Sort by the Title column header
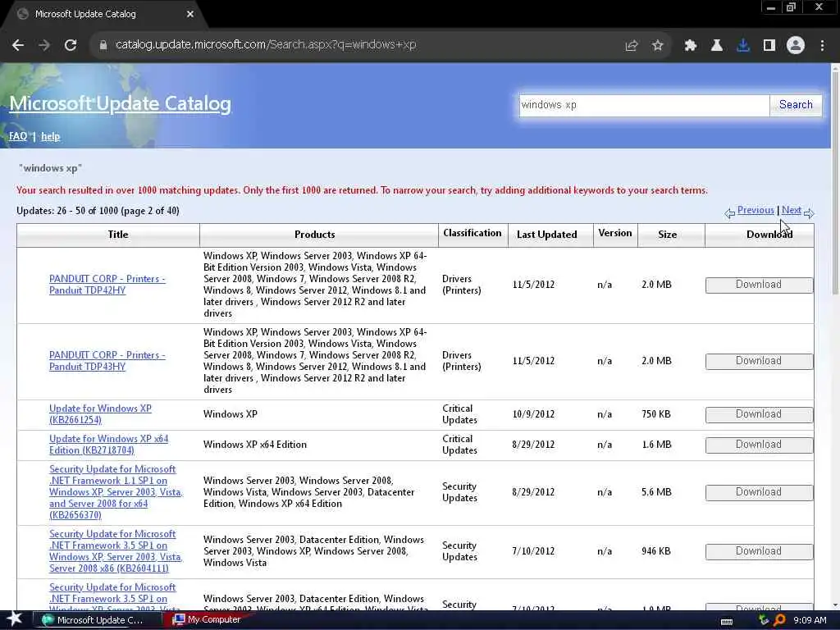The width and height of the screenshot is (840, 630). 118,235
